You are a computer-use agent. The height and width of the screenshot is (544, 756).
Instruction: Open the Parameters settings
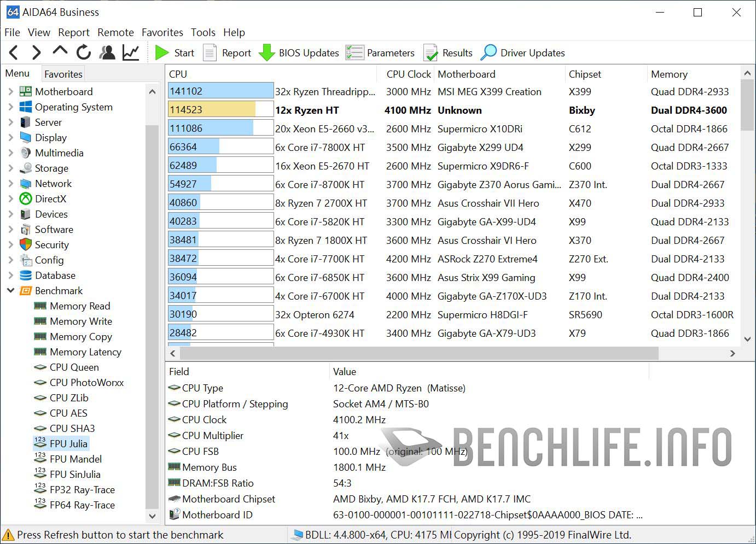click(380, 52)
